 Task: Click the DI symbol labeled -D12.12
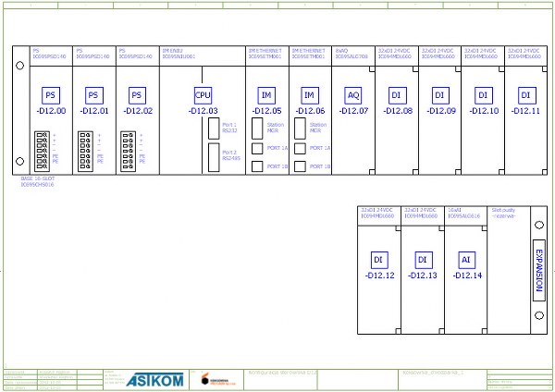tap(379, 260)
